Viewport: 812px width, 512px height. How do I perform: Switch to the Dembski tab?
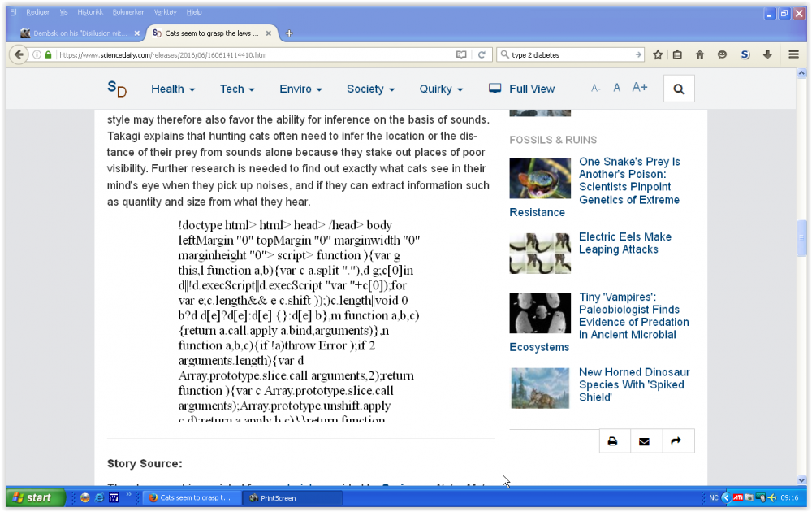point(79,33)
